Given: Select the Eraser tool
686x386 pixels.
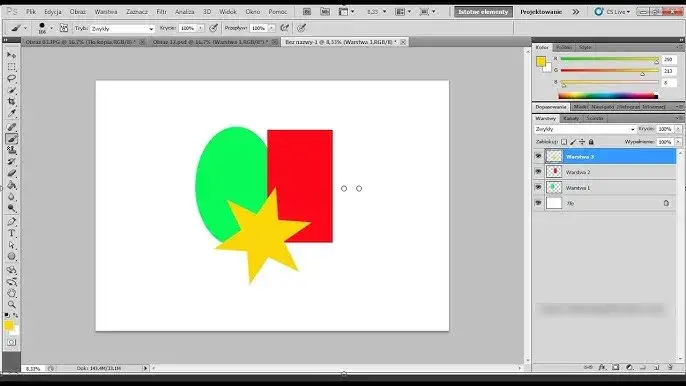Looking at the screenshot, I should (11, 173).
